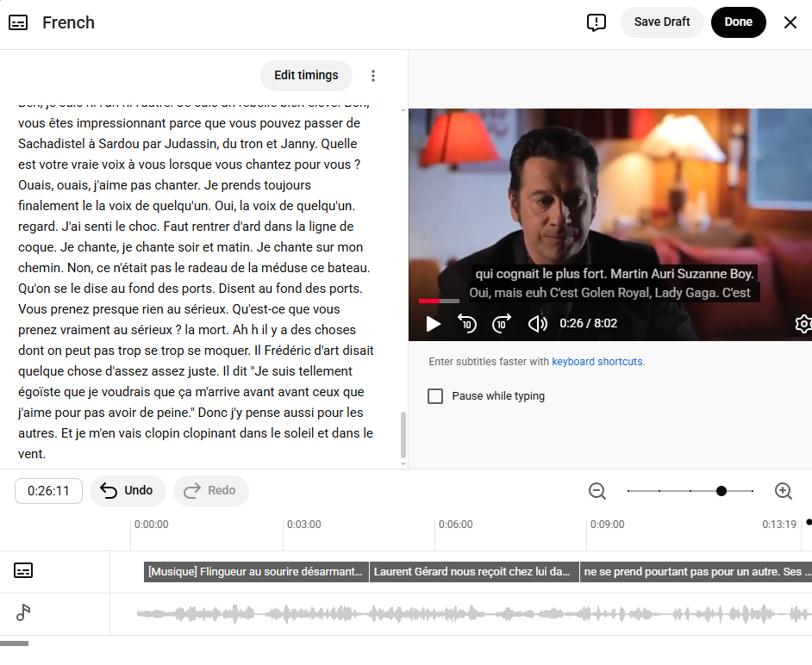Select the 'Laurent Gérard nous reçoit' caption segment

tap(473, 572)
